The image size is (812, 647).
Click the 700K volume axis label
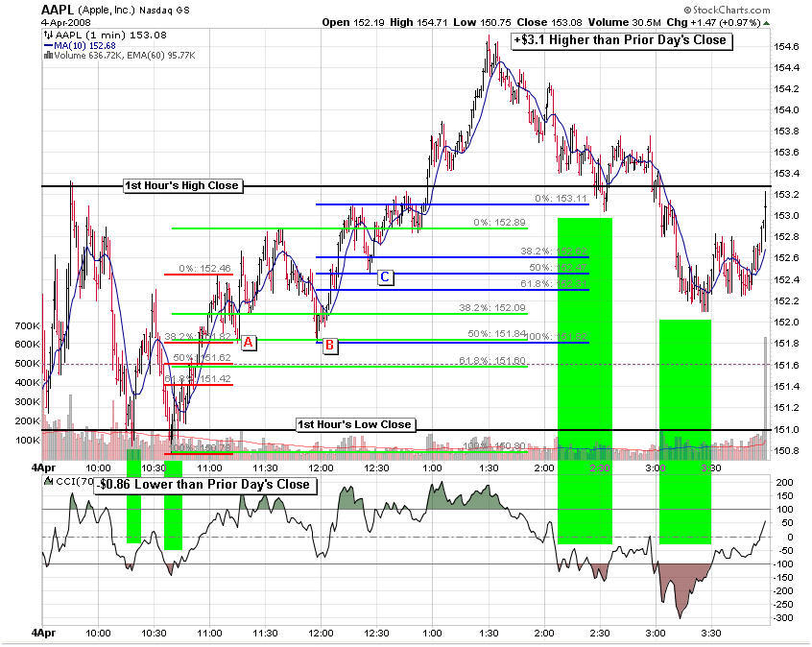click(28, 325)
